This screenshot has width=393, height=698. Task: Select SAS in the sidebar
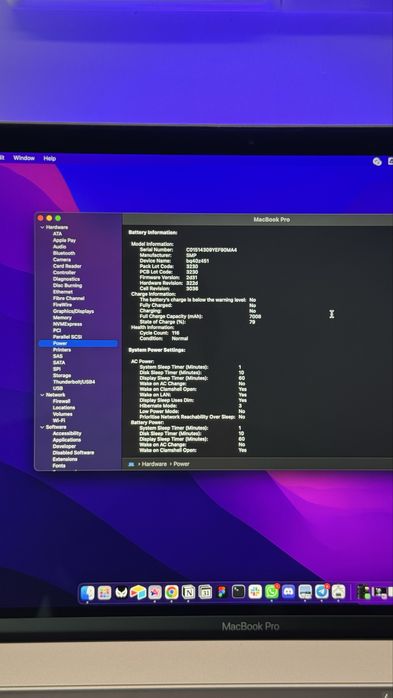pos(58,356)
